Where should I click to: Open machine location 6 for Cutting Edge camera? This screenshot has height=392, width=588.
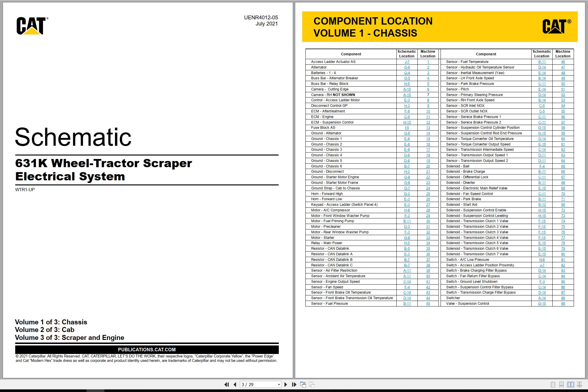click(x=428, y=89)
